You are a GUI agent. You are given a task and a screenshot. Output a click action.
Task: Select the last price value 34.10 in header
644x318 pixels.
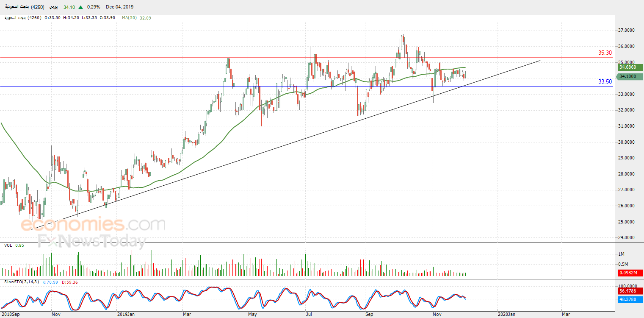coord(69,7)
